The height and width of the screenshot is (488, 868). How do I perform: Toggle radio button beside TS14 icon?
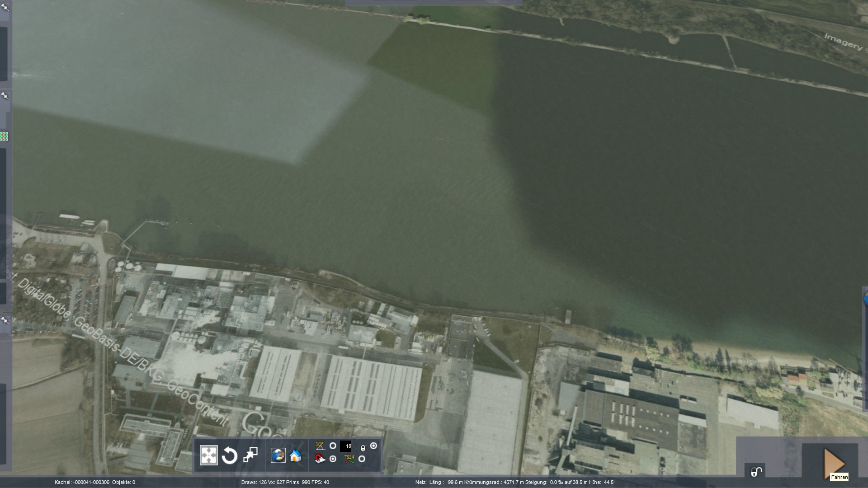(x=362, y=459)
